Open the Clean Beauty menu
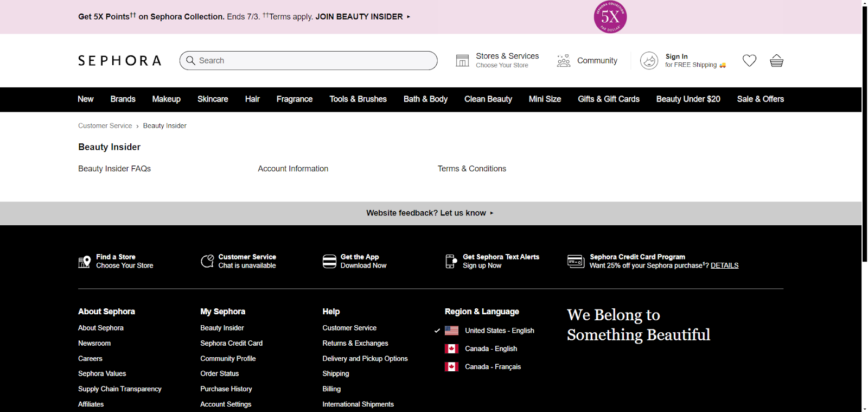 tap(488, 99)
